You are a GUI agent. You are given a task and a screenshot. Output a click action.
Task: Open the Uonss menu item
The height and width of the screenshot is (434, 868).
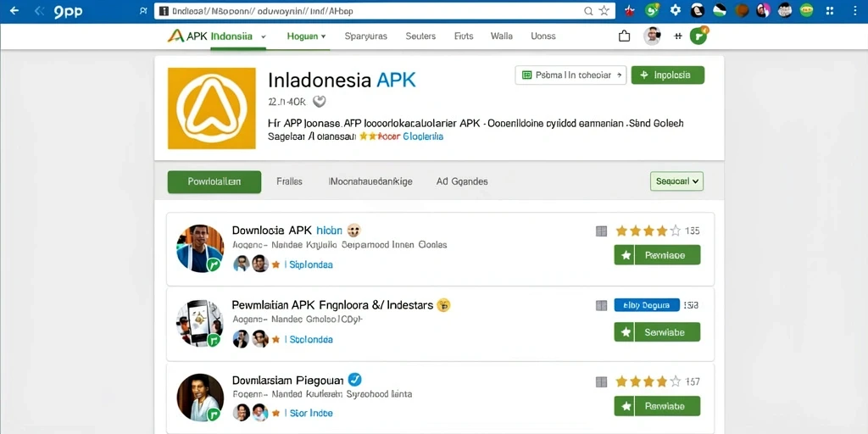543,36
